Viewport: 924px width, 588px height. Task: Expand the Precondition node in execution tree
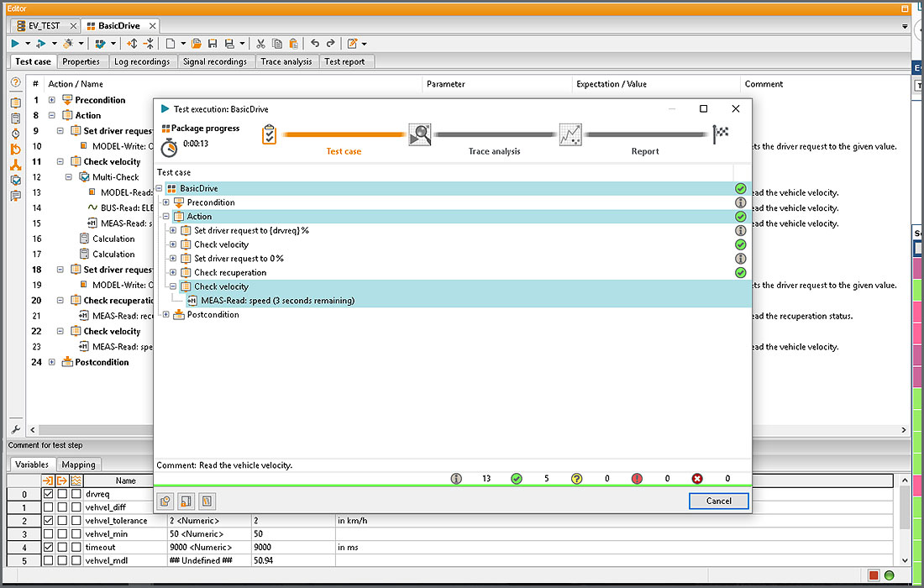[166, 202]
